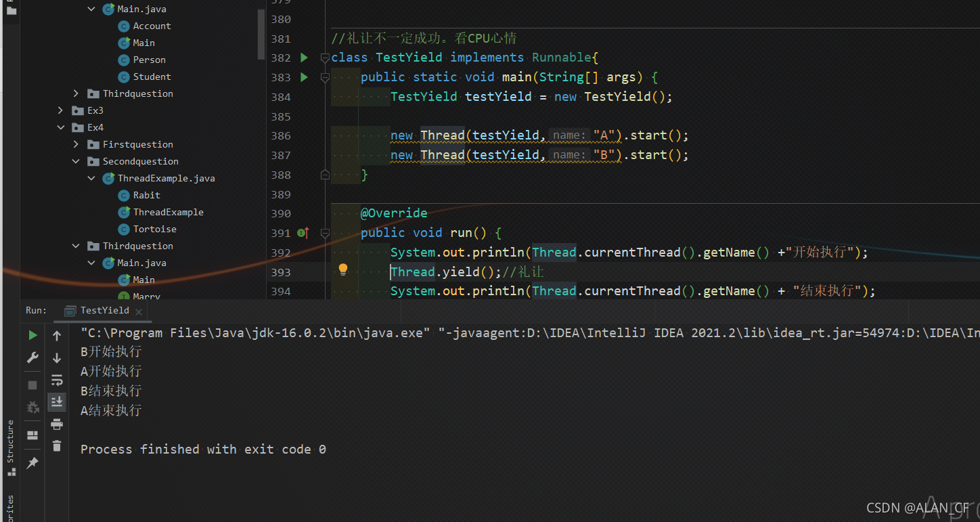Click Runnable in the class declaration
The height and width of the screenshot is (522, 980).
coord(562,58)
